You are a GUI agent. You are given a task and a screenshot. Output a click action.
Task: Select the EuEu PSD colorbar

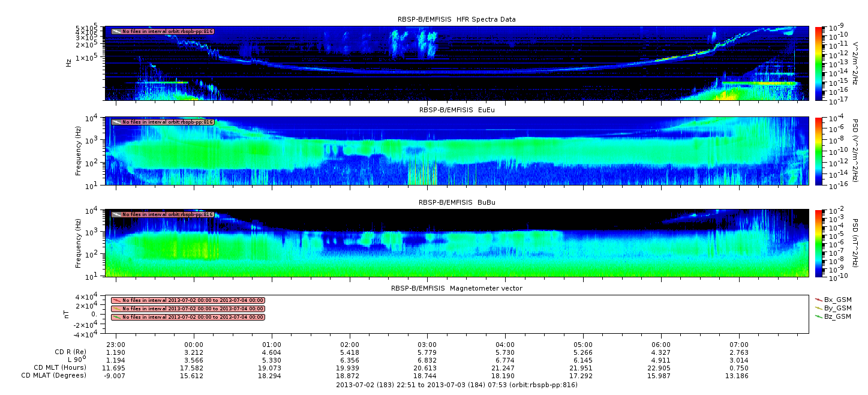coord(819,151)
